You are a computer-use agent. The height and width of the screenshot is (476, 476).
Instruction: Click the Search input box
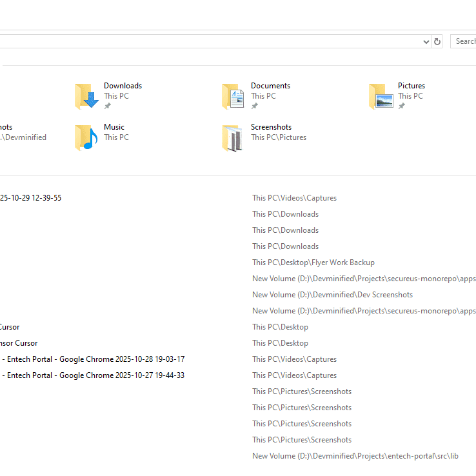tap(463, 41)
